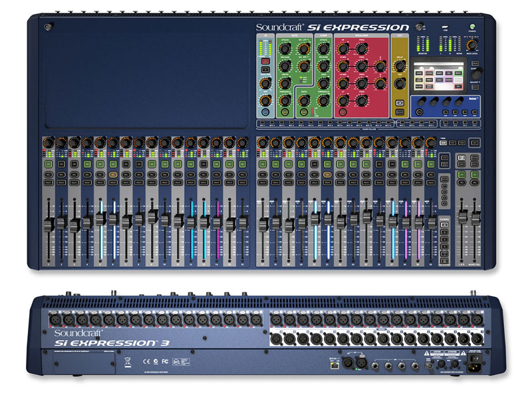Toggle the round EQ enable button in red section
This screenshot has height=394, width=532.
[342, 112]
